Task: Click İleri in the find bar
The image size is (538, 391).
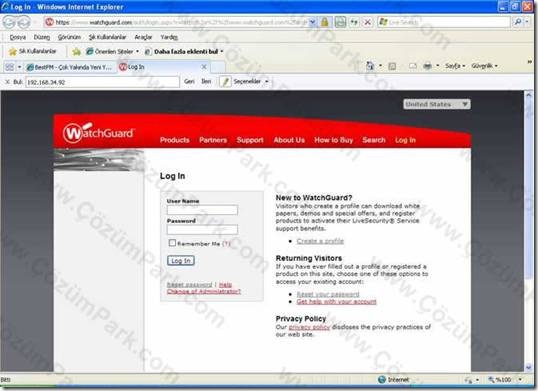Action: click(206, 82)
